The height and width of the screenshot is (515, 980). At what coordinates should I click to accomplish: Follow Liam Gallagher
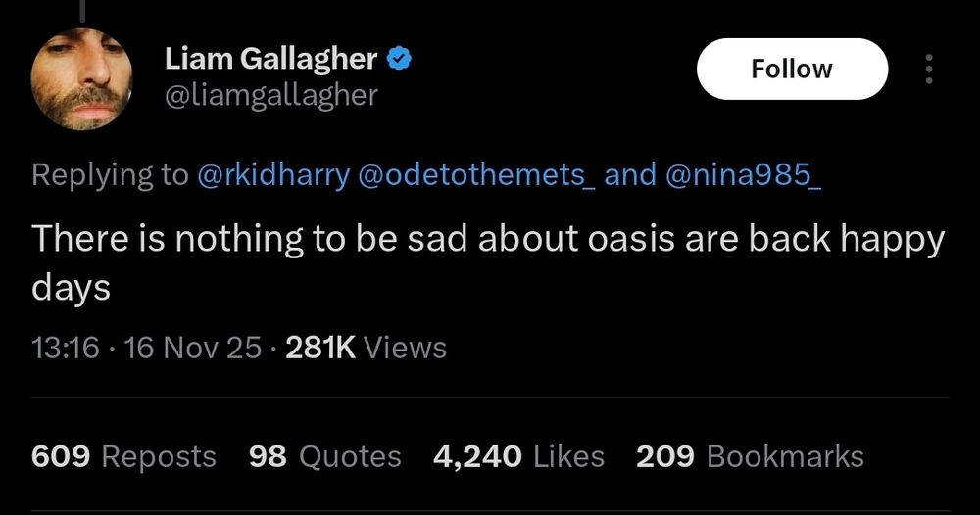(x=791, y=69)
